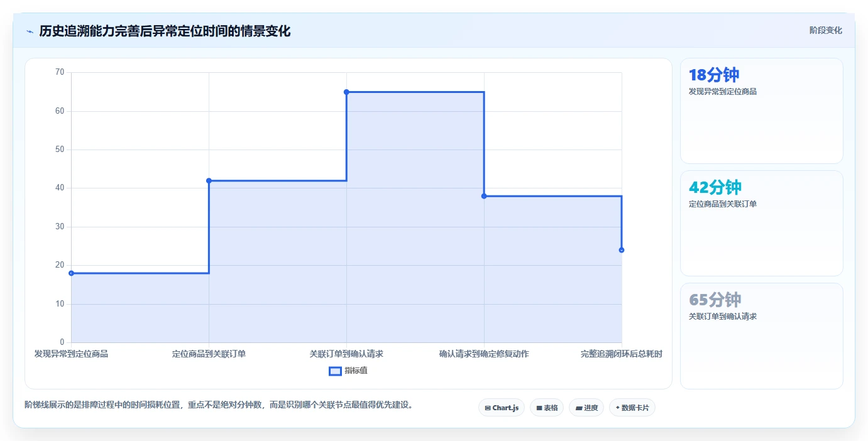Click the 指标值 legend text

tap(356, 371)
